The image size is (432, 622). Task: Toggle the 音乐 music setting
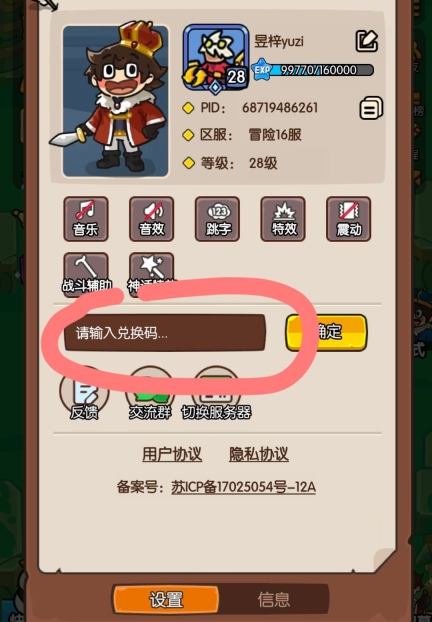pyautogui.click(x=86, y=219)
